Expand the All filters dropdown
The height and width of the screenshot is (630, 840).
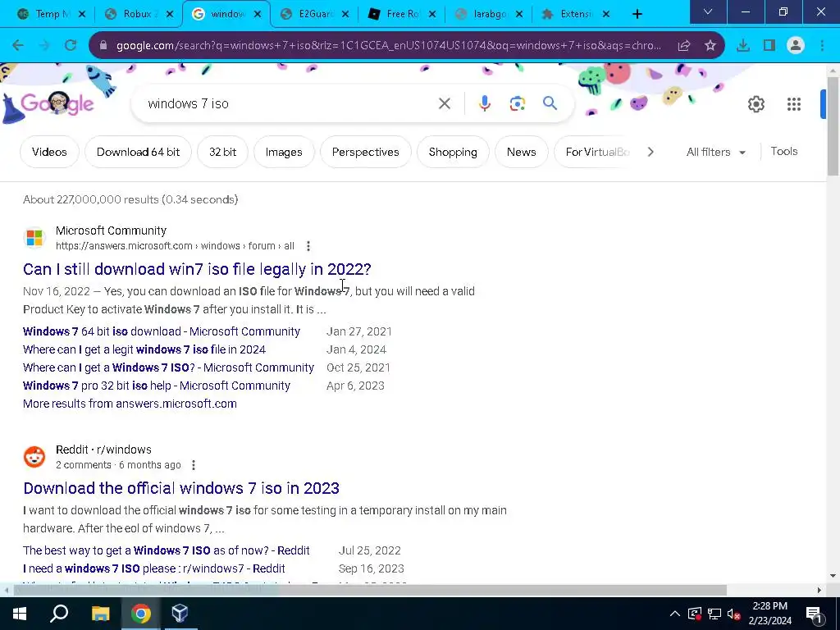(715, 152)
